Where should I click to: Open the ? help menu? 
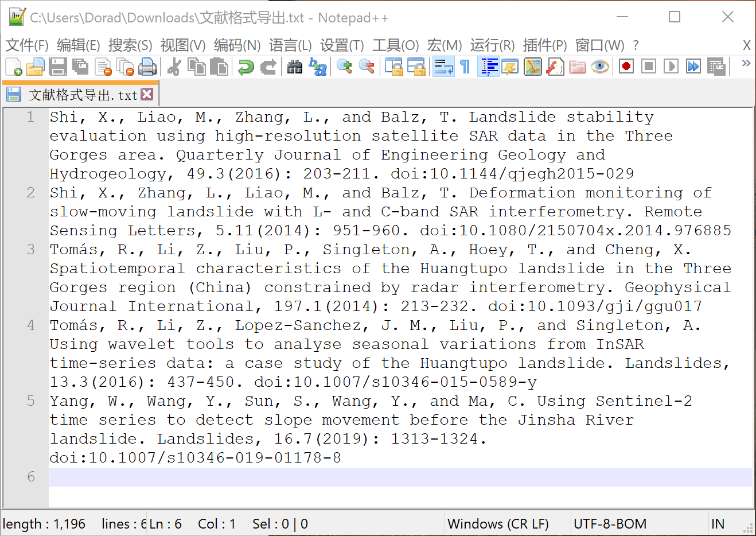coord(636,45)
